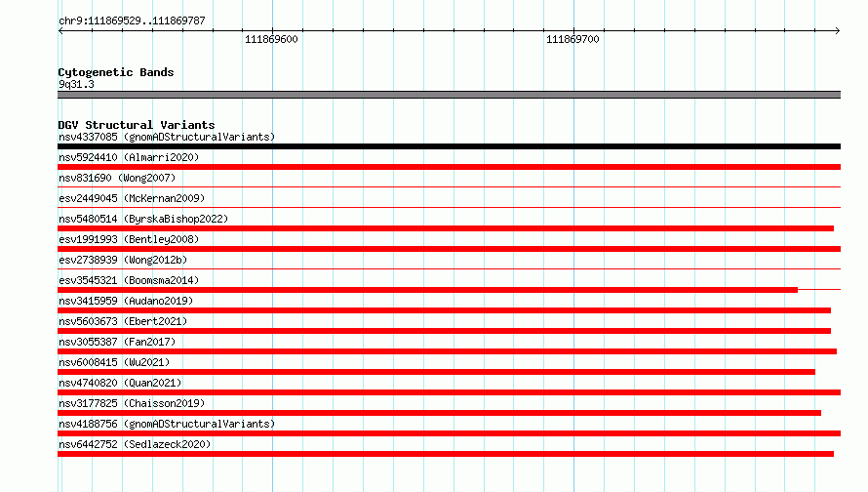Select the red nsv3177825 Chaisson2019 bar
This screenshot has width=868, height=492.
coord(440,413)
